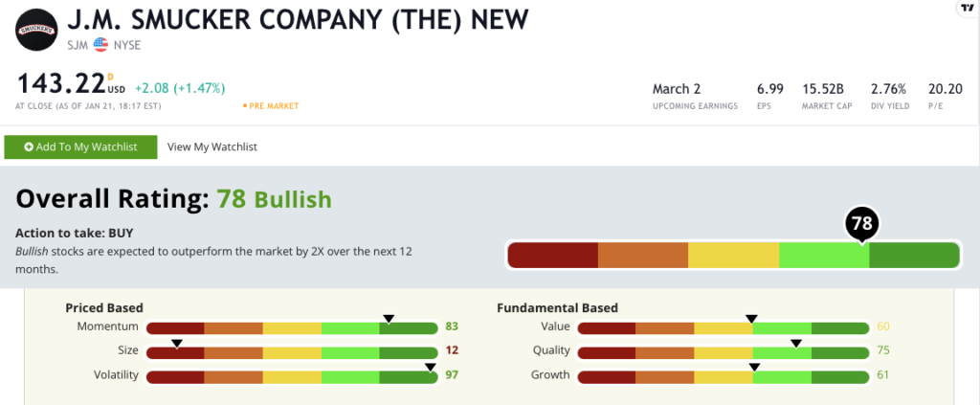Click the TradingView logo in top corner

pyautogui.click(x=969, y=8)
